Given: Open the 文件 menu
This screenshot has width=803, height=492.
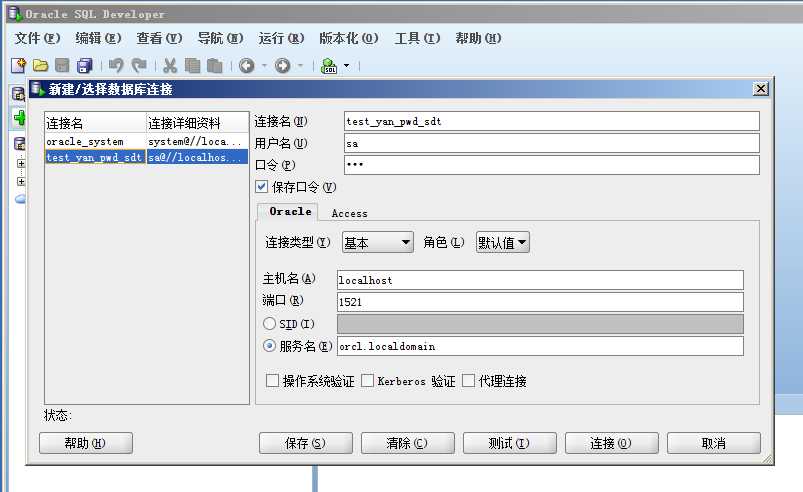Looking at the screenshot, I should click(37, 38).
